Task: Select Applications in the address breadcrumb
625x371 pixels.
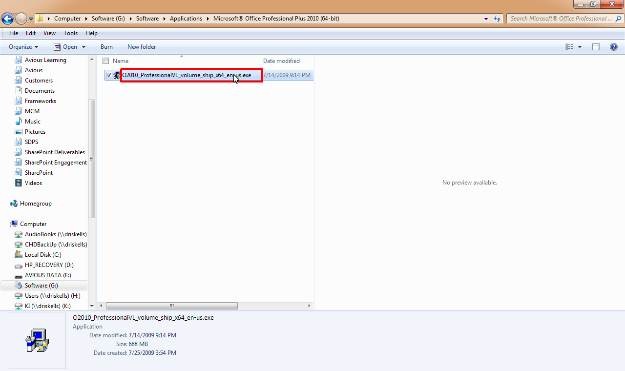Action: coord(186,19)
